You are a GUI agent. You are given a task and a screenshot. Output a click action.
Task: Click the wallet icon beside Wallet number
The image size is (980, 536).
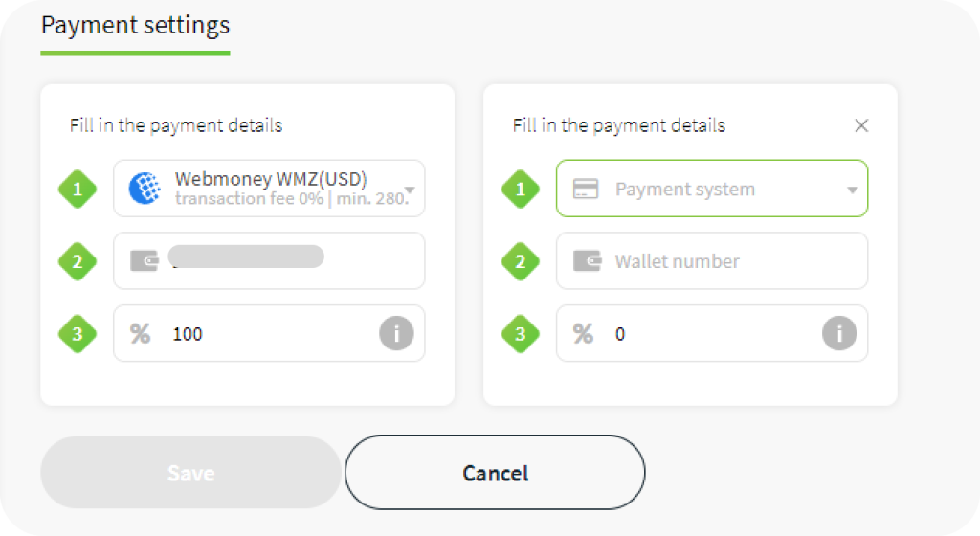pos(588,260)
